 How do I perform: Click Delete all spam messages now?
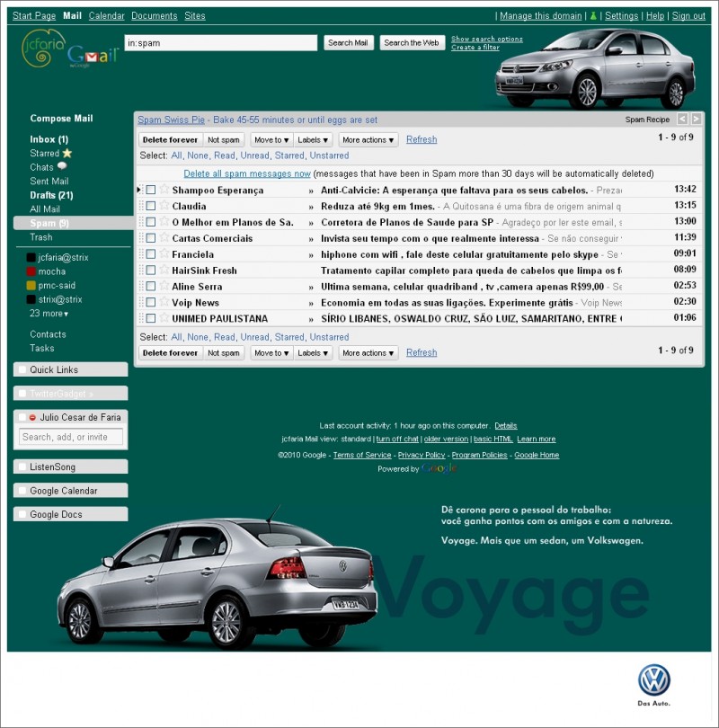(247, 173)
